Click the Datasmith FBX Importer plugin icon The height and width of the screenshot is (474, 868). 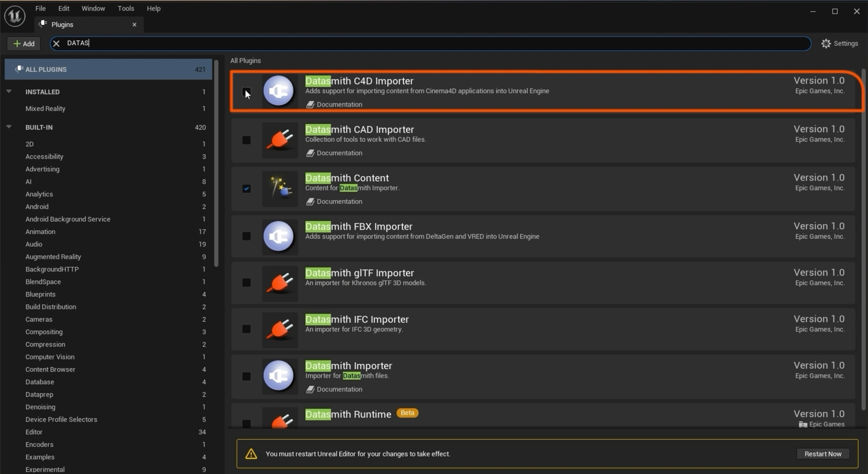tap(279, 236)
